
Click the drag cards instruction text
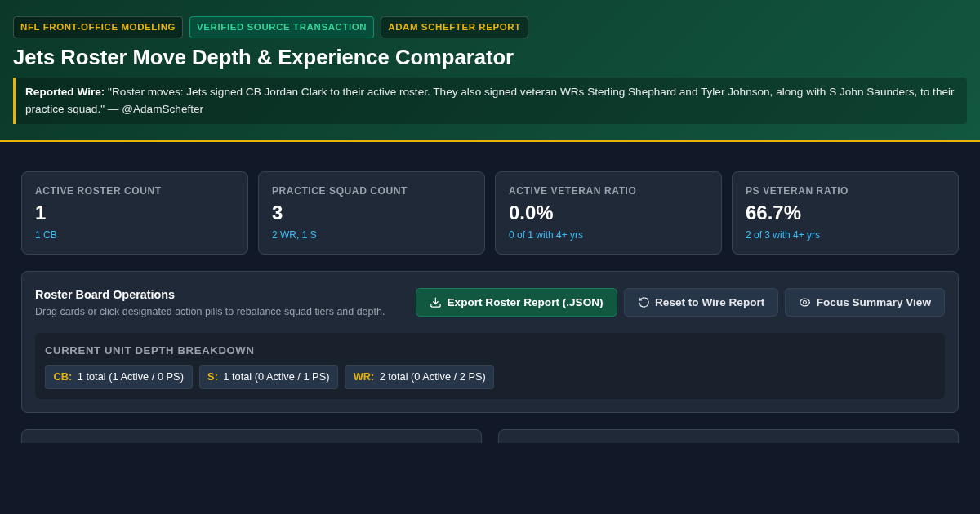point(210,312)
